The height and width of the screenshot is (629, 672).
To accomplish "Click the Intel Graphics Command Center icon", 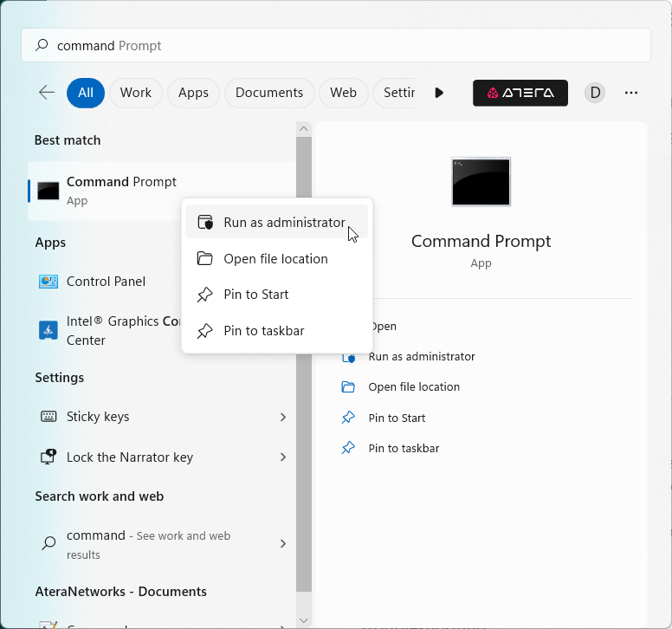I will 48,330.
